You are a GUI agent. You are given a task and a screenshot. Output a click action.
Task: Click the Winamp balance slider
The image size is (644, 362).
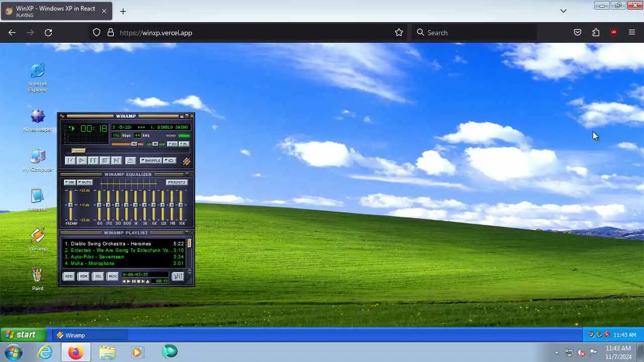point(155,144)
